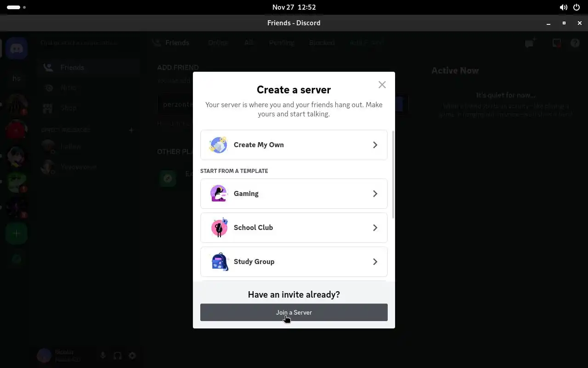The image size is (588, 368).
Task: Expand the Study Group chevron arrow
Action: click(375, 262)
